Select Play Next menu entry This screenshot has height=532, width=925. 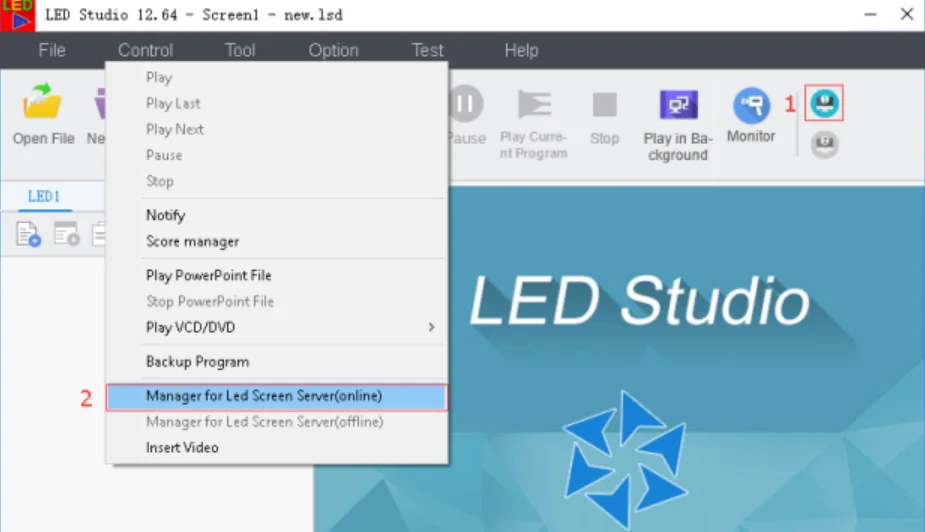tap(277, 129)
